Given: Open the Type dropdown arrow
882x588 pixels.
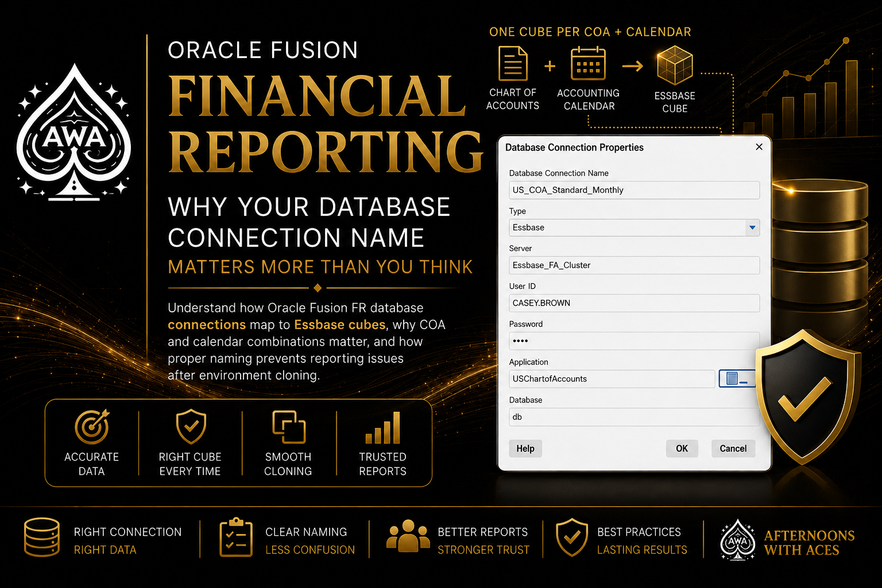Looking at the screenshot, I should (x=752, y=228).
